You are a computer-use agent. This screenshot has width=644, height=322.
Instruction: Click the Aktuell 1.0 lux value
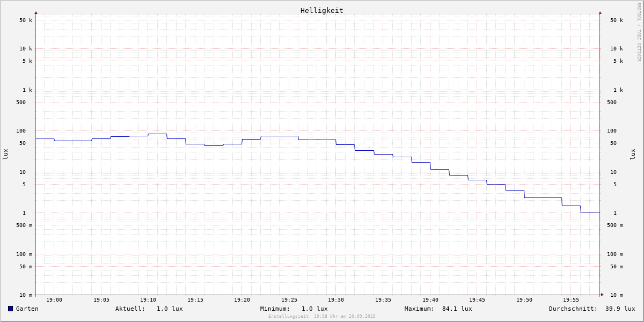point(169,309)
